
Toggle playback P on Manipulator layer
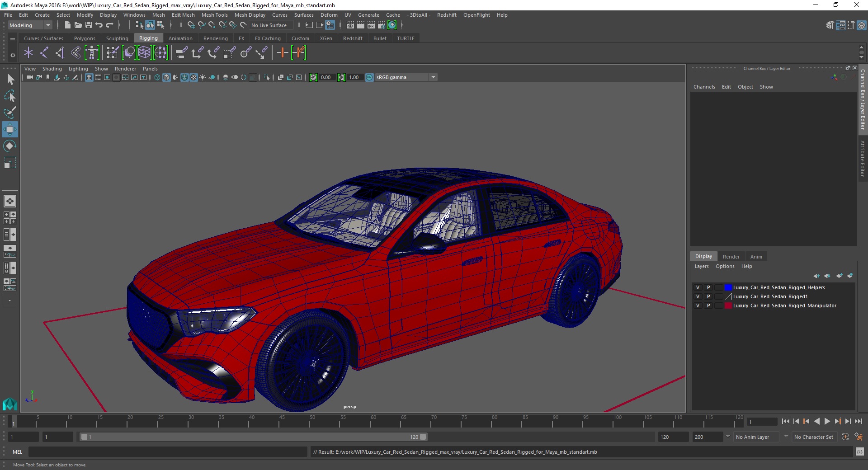[708, 305]
